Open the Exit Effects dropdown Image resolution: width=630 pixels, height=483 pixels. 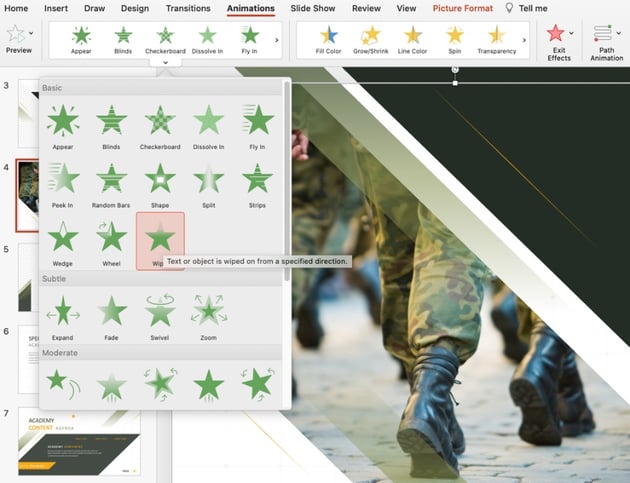point(571,33)
